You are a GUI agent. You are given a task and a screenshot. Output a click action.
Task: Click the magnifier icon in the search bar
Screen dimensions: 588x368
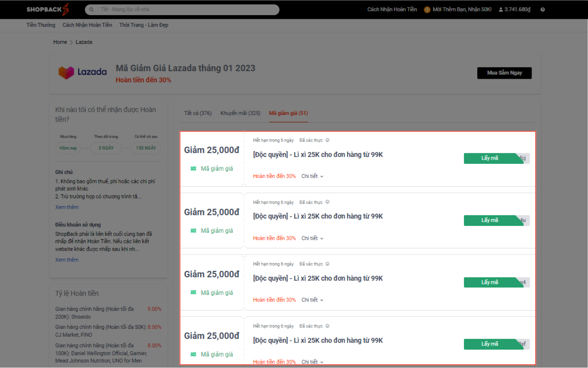click(x=91, y=10)
